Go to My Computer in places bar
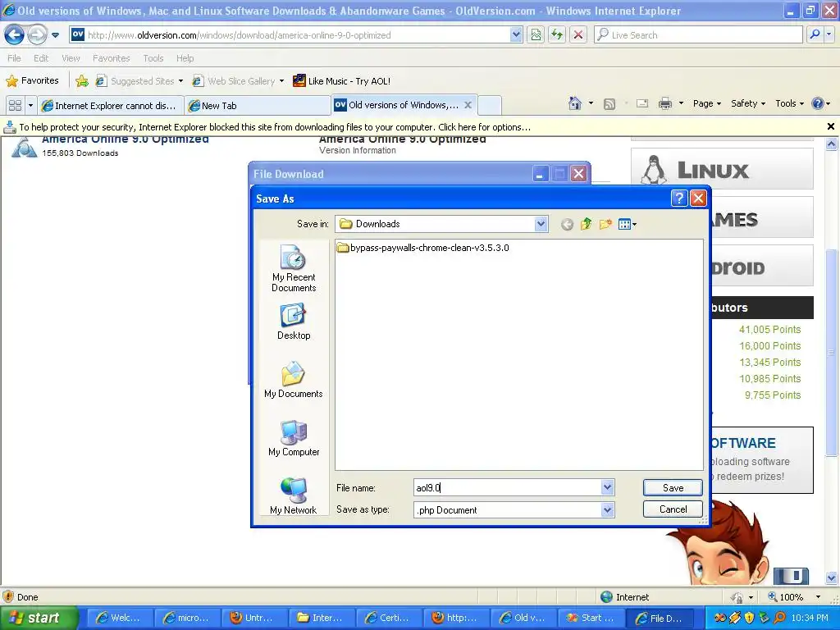 [294, 438]
